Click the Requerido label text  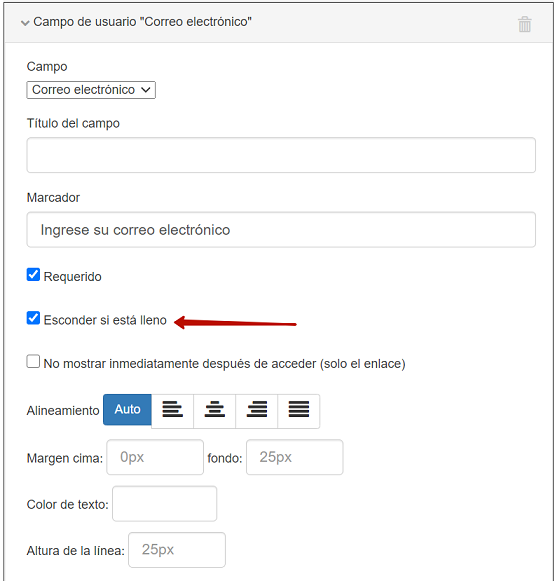click(73, 277)
